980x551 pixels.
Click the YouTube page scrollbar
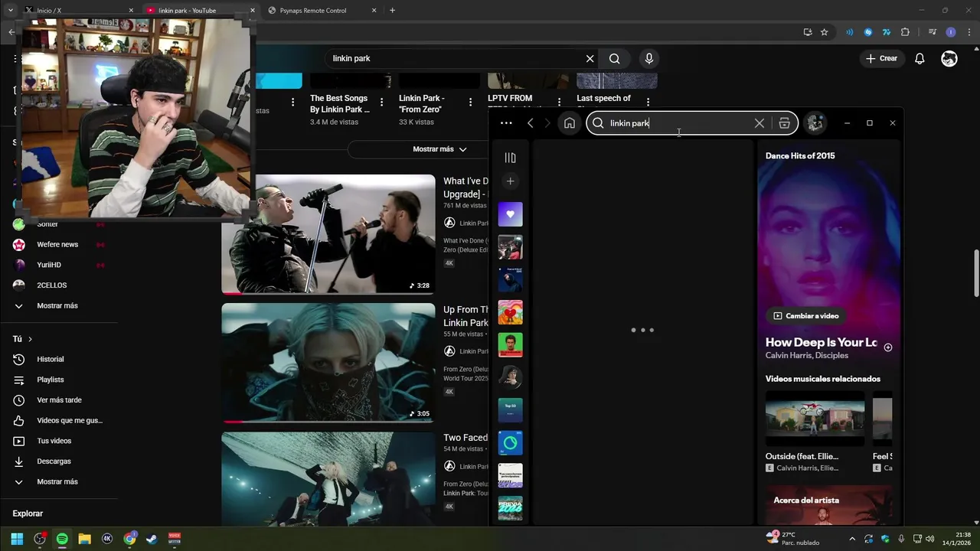[976, 274]
